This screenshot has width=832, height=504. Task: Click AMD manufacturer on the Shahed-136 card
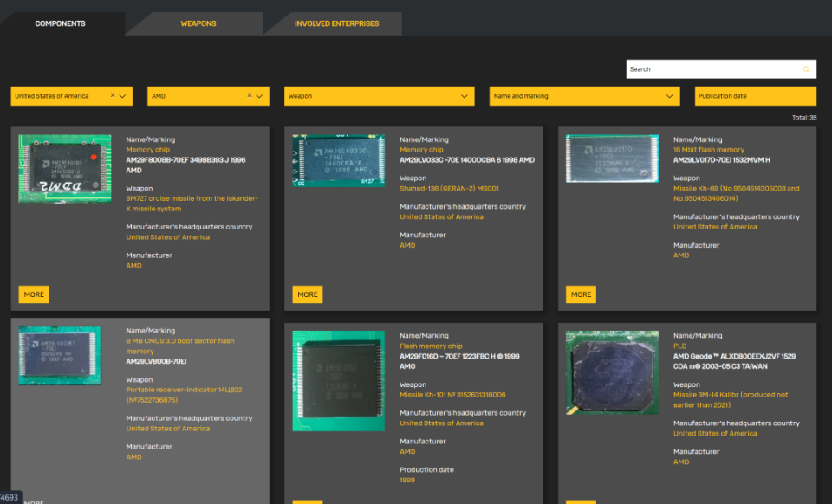(407, 245)
